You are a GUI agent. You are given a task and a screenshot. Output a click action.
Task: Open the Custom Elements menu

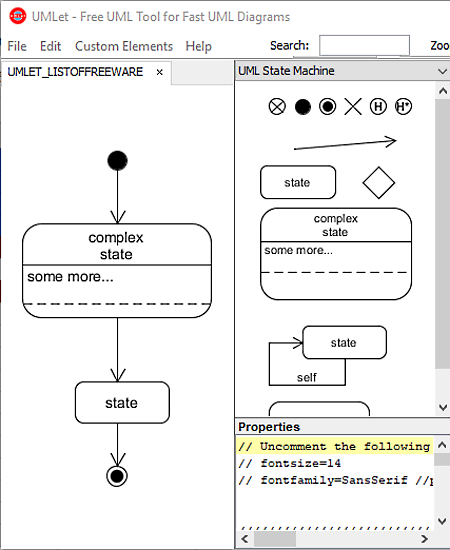pyautogui.click(x=124, y=46)
